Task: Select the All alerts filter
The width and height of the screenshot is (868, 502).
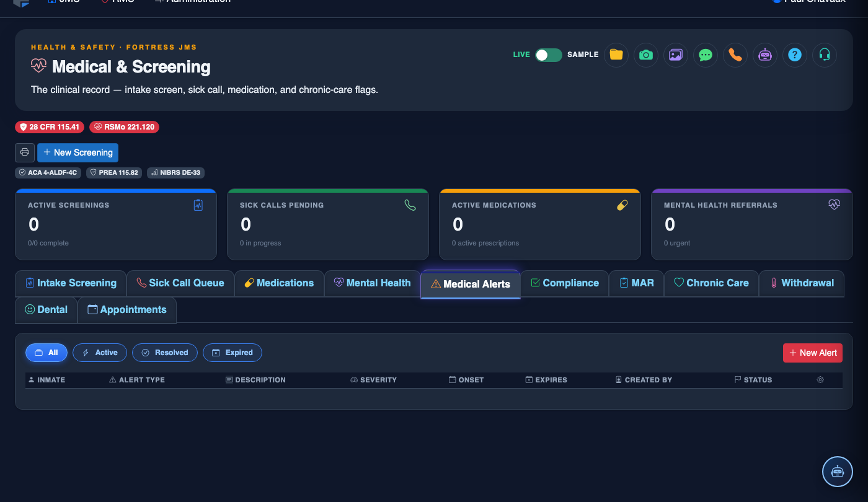Action: [x=46, y=353]
